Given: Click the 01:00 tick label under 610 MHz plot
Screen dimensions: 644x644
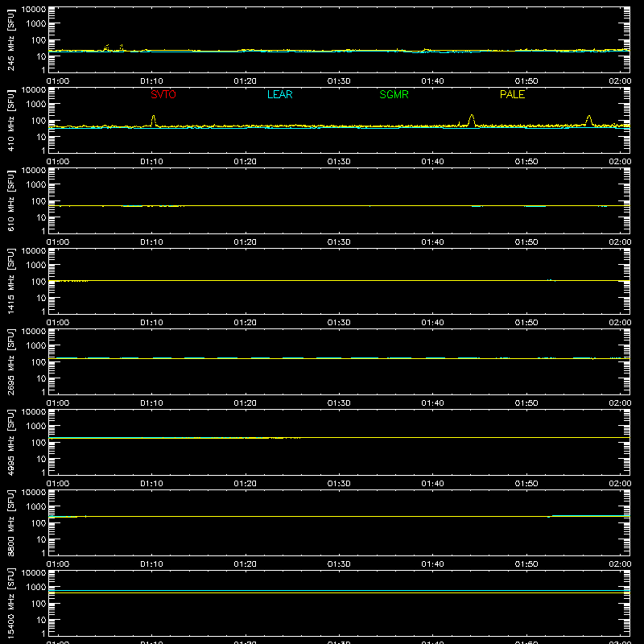Looking at the screenshot, I should (58, 242).
